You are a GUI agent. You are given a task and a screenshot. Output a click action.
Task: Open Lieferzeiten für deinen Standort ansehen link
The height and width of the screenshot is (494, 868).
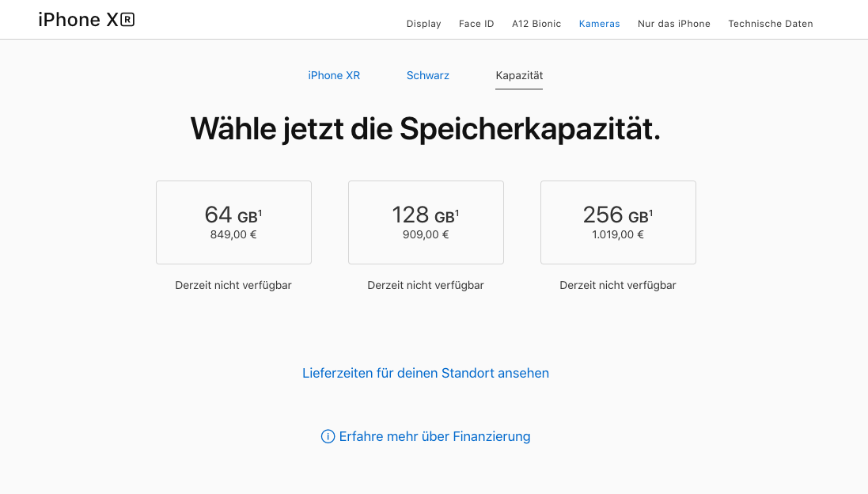[x=426, y=373]
